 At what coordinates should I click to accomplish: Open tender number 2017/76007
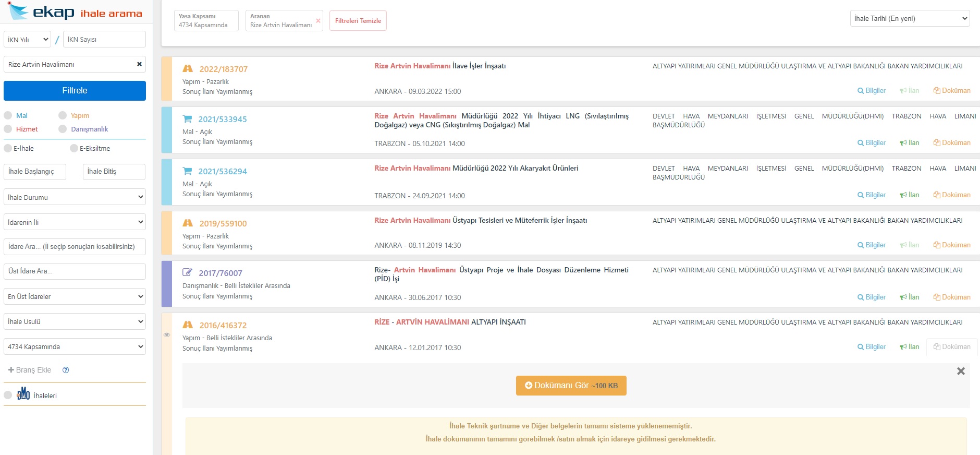coord(220,273)
